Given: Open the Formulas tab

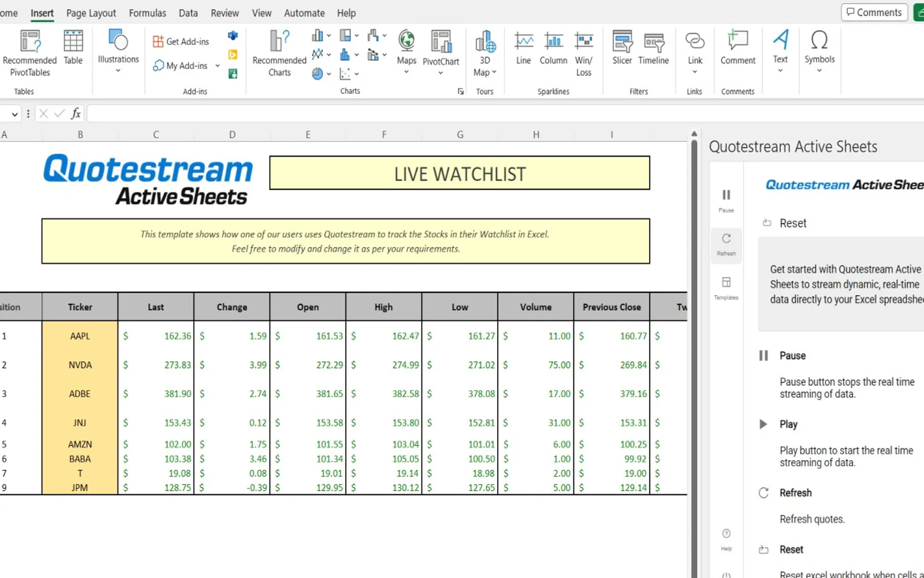Looking at the screenshot, I should pos(147,13).
